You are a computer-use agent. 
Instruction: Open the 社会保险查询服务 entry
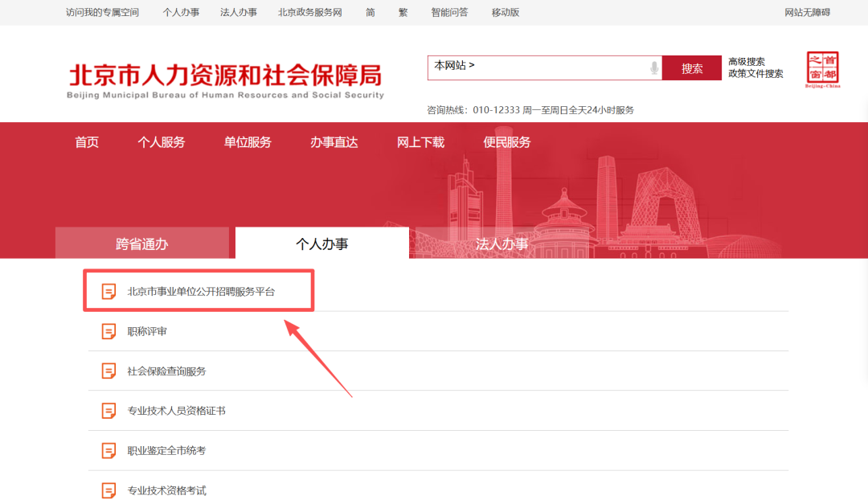click(x=166, y=371)
